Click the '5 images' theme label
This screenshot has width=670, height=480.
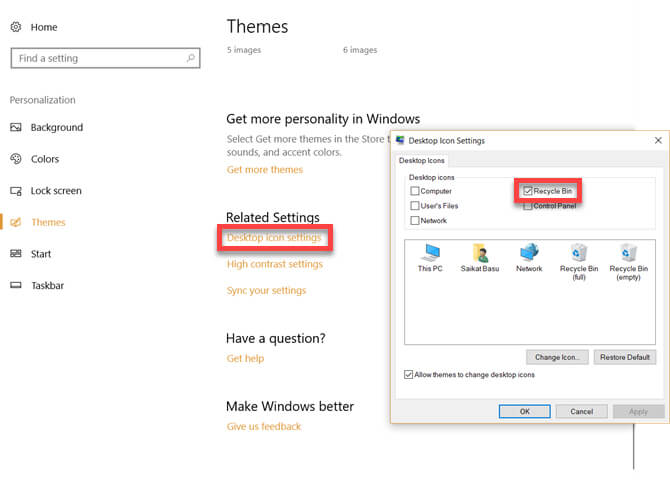(244, 50)
